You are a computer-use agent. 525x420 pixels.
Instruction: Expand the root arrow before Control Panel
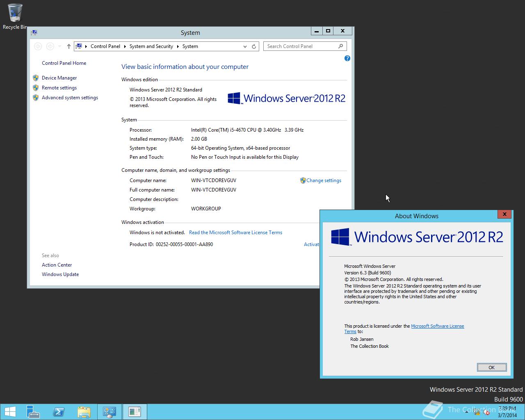pos(86,46)
